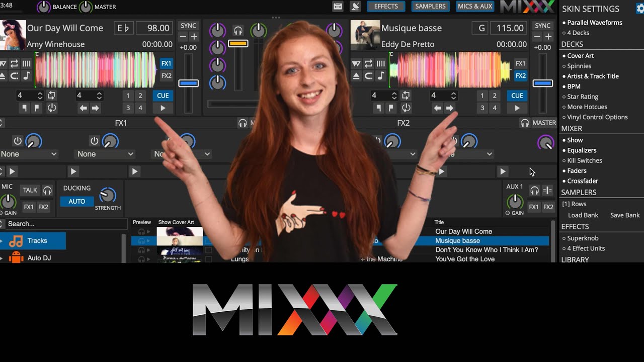This screenshot has width=644, height=362.
Task: Toggle Cover Art deck option
Action: [x=578, y=56]
